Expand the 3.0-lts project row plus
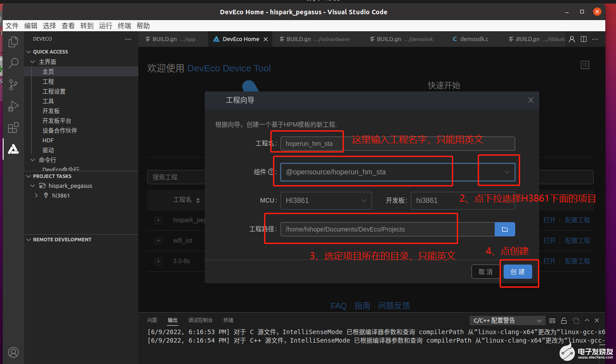 (x=158, y=261)
